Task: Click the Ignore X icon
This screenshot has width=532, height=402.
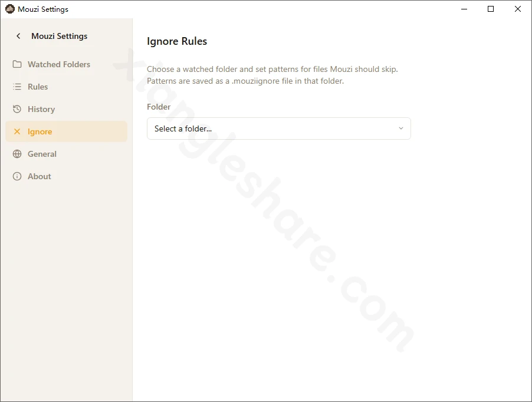Action: tap(17, 131)
